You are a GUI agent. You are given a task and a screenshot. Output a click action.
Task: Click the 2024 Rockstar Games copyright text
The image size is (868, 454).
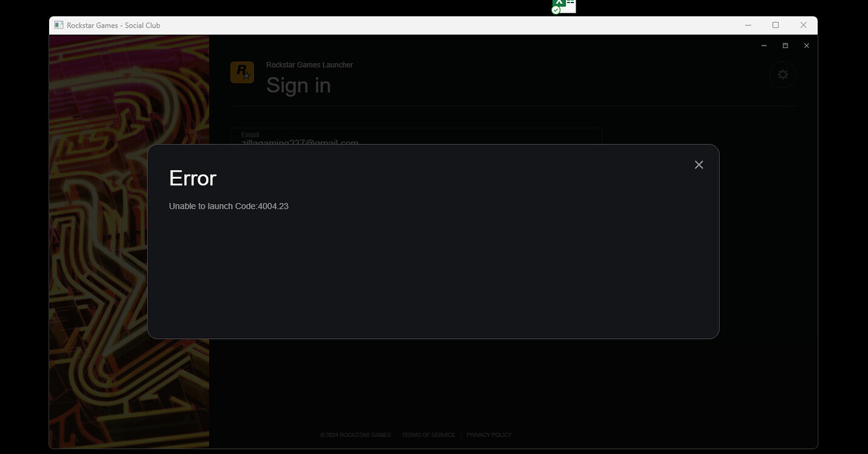coord(356,435)
